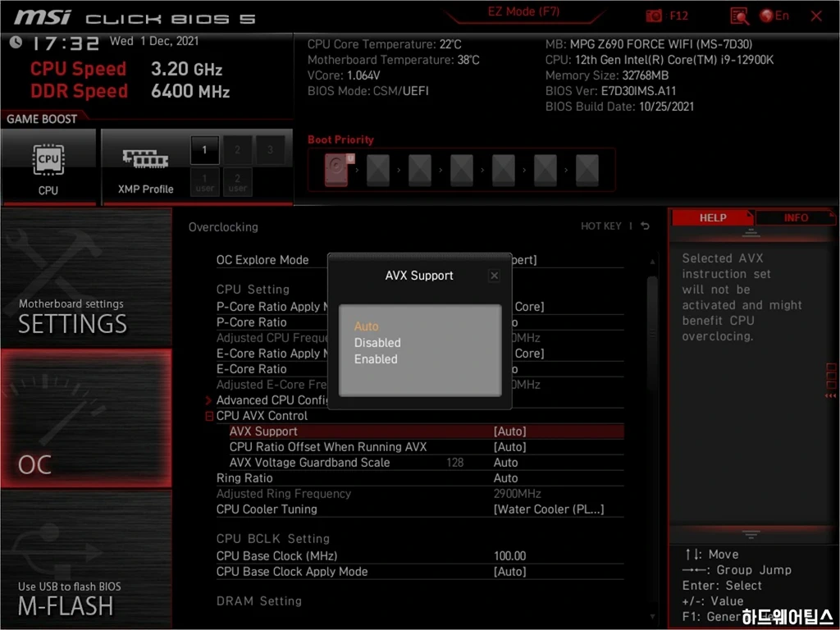This screenshot has width=840, height=630.
Task: Click the GAME BOOST label
Action: pyautogui.click(x=42, y=119)
